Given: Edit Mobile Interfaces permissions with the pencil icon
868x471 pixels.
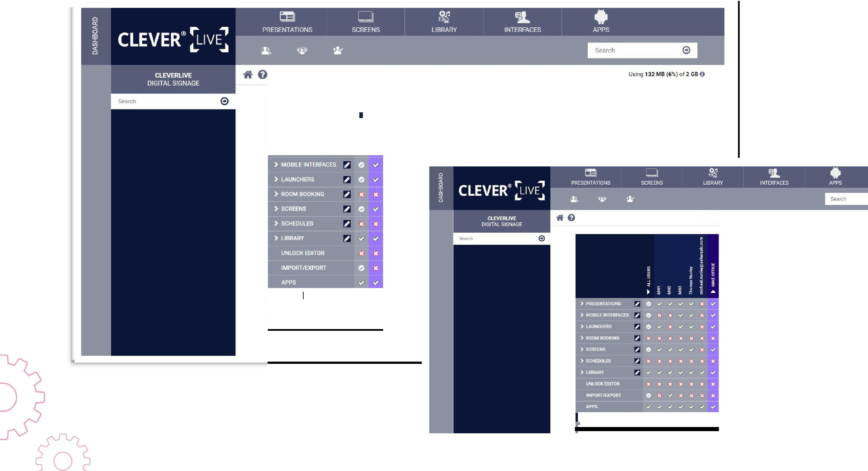Looking at the screenshot, I should click(347, 165).
